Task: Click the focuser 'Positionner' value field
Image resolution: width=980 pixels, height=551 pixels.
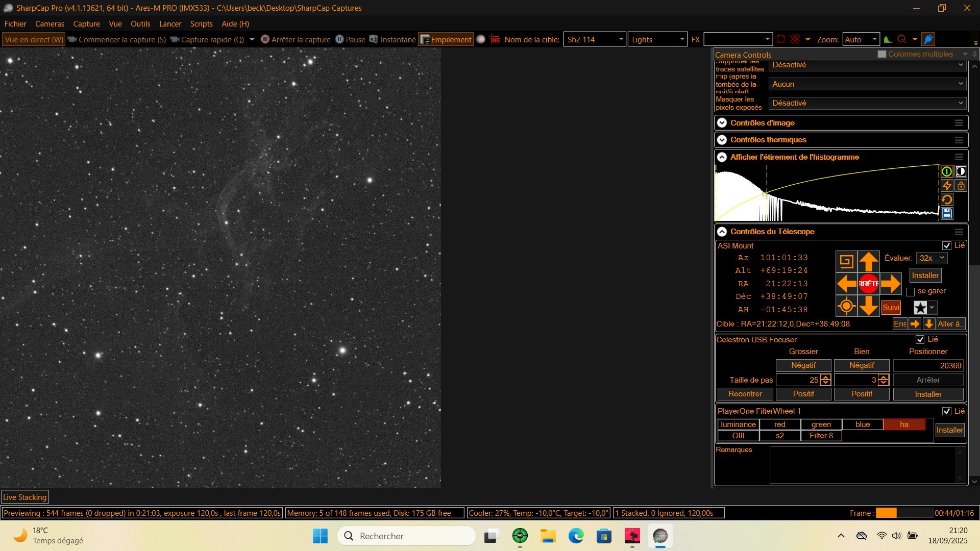Action: [x=928, y=365]
